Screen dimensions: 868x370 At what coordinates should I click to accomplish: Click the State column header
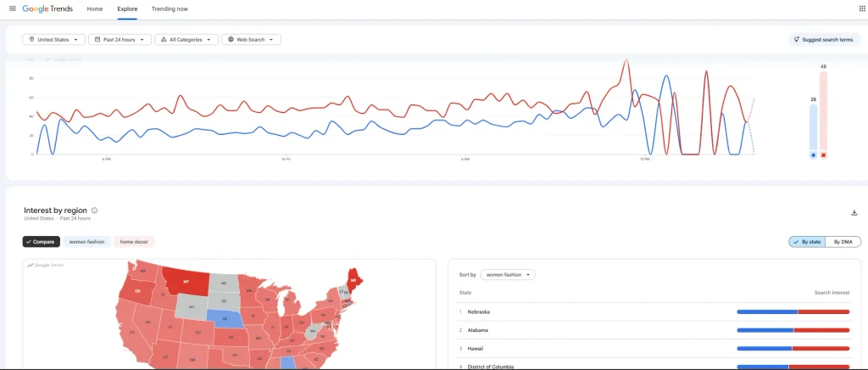[465, 293]
